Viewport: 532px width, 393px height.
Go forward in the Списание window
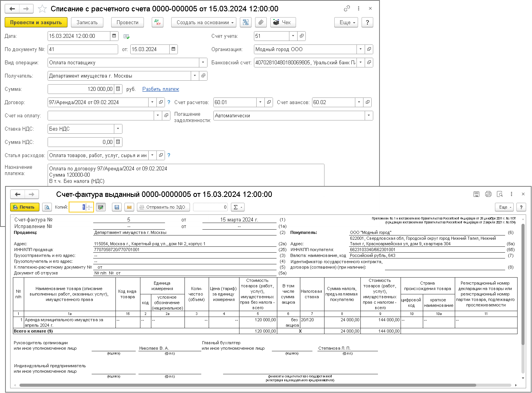click(26, 9)
